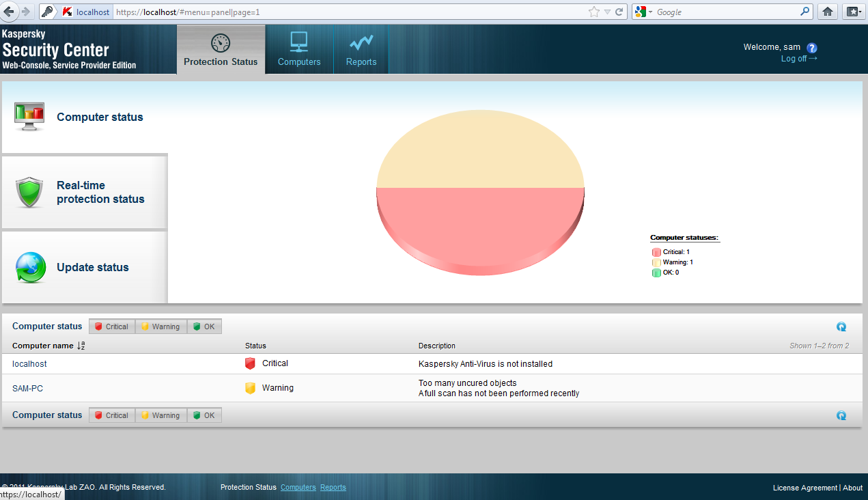Viewport: 868px width, 500px height.
Task: Select the Computer status monitor icon
Action: click(29, 115)
